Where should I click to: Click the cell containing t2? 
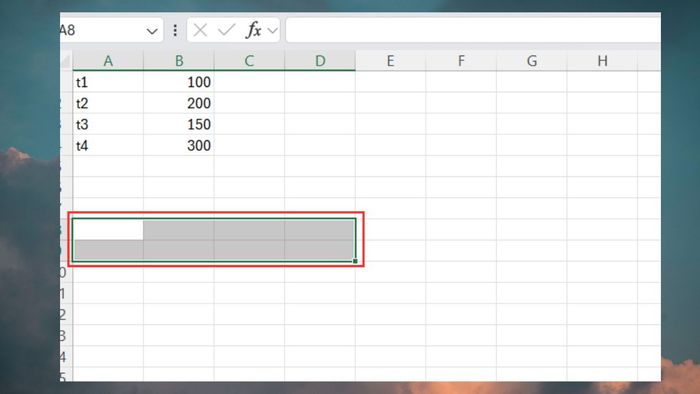coord(108,103)
